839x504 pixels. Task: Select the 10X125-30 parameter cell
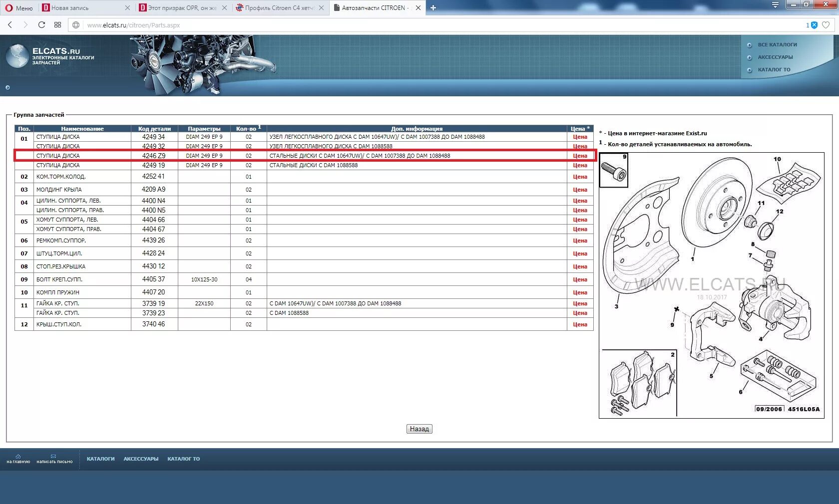(x=204, y=279)
